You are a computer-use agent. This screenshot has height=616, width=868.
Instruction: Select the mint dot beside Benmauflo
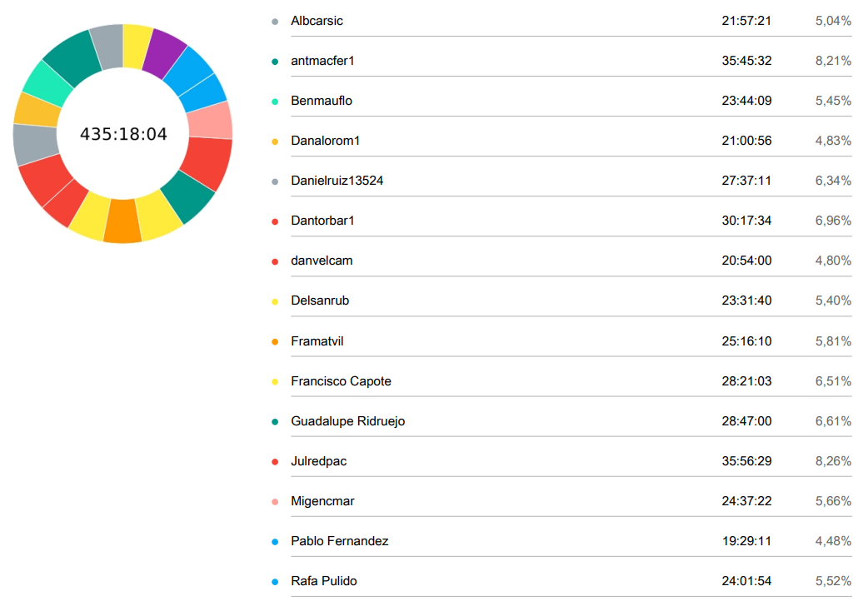pyautogui.click(x=275, y=101)
